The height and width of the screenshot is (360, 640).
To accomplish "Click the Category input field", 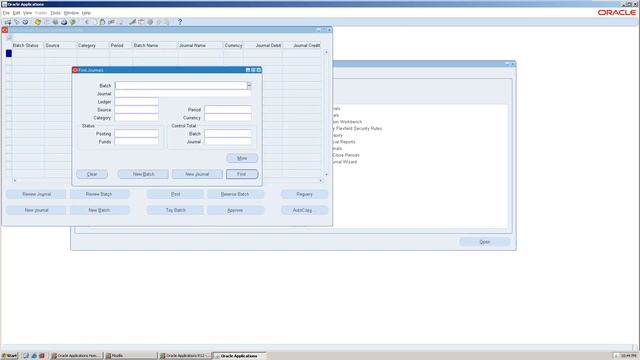I will [137, 118].
